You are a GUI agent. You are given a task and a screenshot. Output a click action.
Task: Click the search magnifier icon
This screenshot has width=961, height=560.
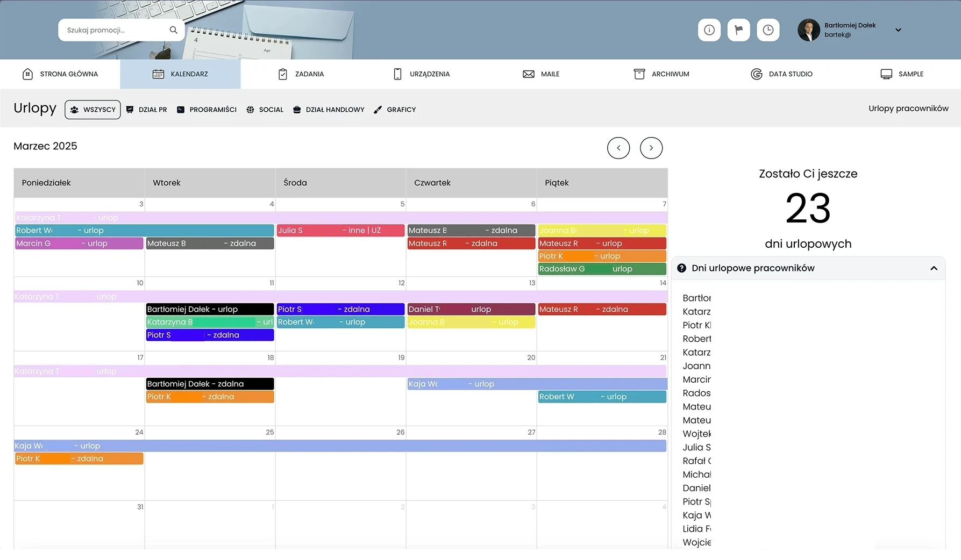point(173,30)
